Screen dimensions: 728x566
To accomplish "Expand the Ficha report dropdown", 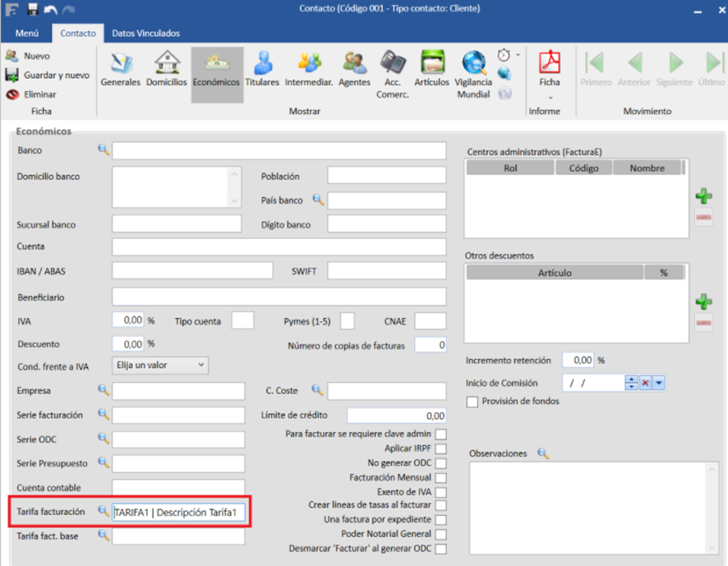I will click(549, 96).
